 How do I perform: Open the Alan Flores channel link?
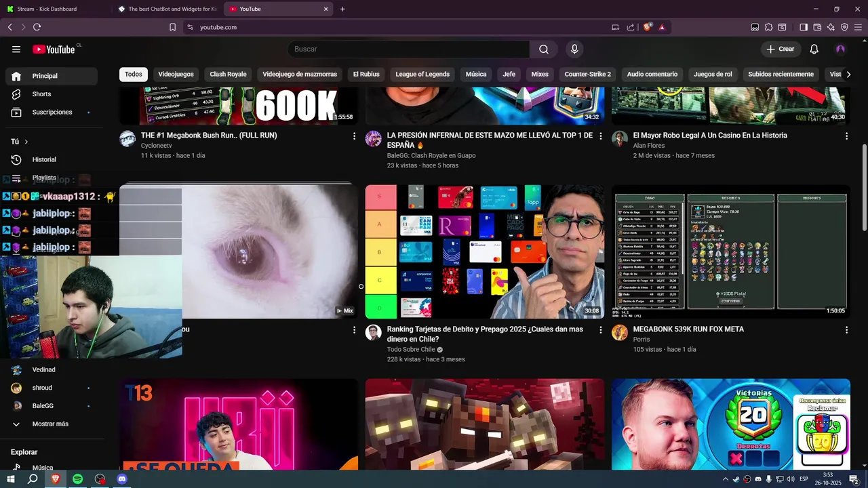click(650, 146)
